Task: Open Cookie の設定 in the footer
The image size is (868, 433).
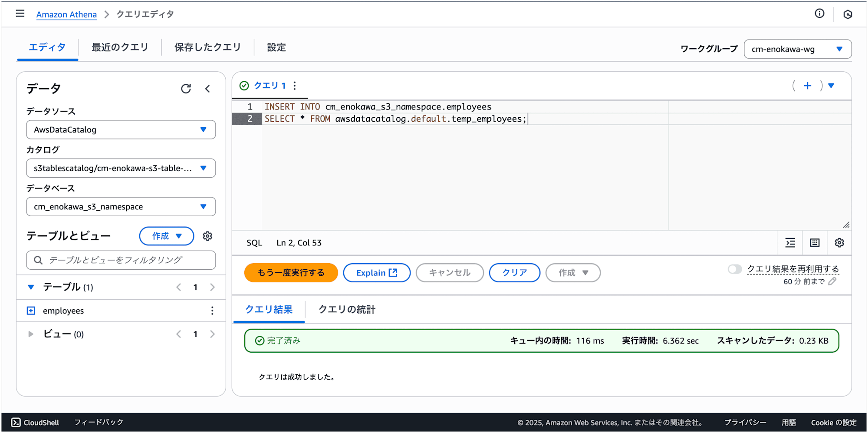Action: tap(834, 423)
